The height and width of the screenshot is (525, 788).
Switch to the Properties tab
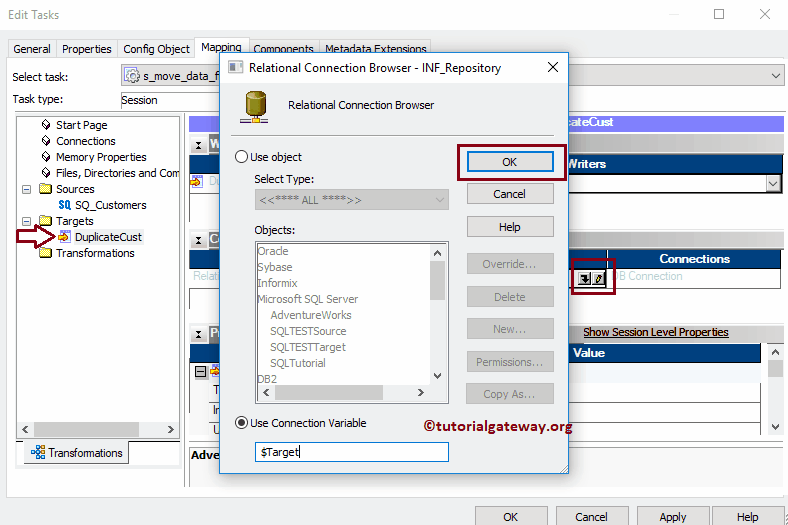click(86, 49)
